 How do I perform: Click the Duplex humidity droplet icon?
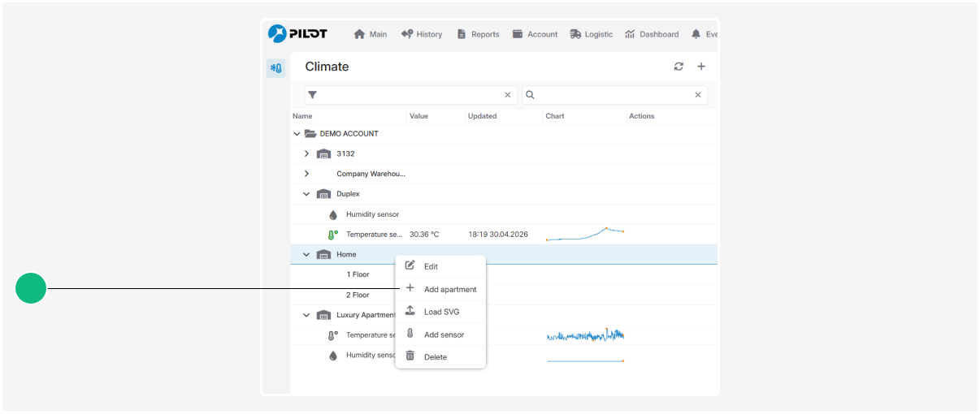[333, 215]
